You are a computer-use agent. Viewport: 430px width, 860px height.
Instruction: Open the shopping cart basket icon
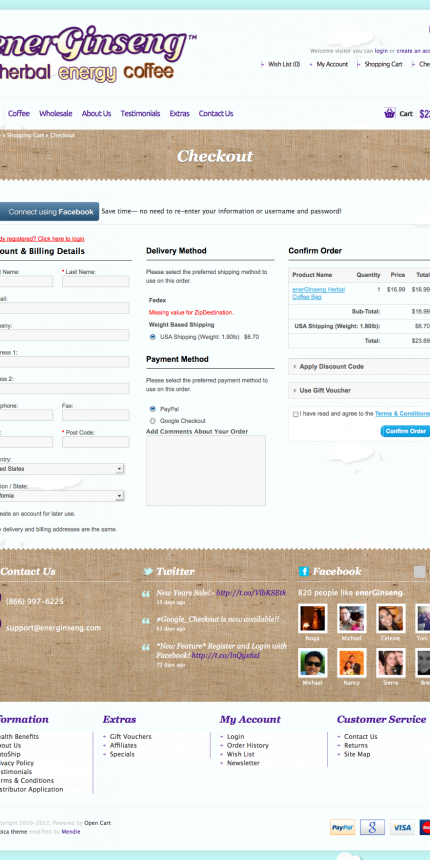(x=389, y=114)
